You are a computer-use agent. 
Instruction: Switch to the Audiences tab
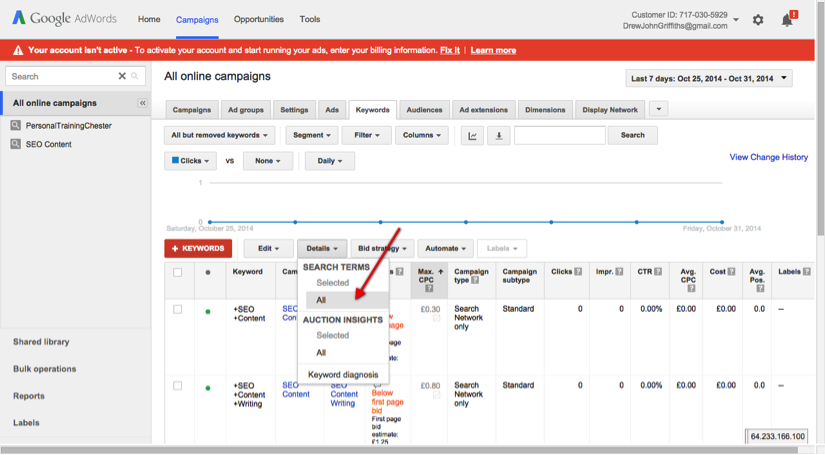coord(424,110)
